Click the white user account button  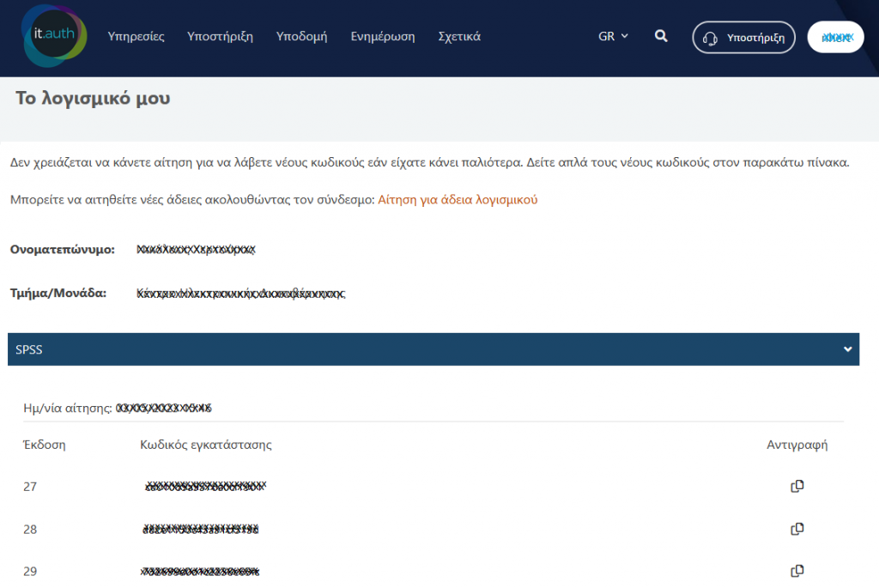tap(835, 37)
